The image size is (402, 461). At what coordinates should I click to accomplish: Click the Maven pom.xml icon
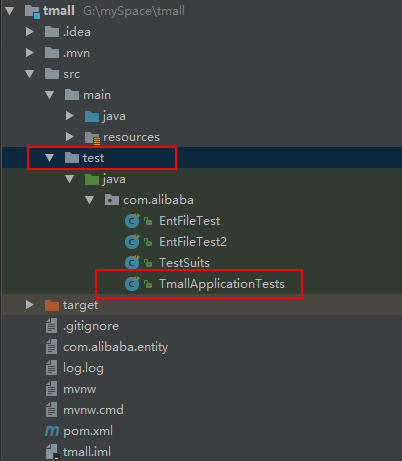pos(52,431)
